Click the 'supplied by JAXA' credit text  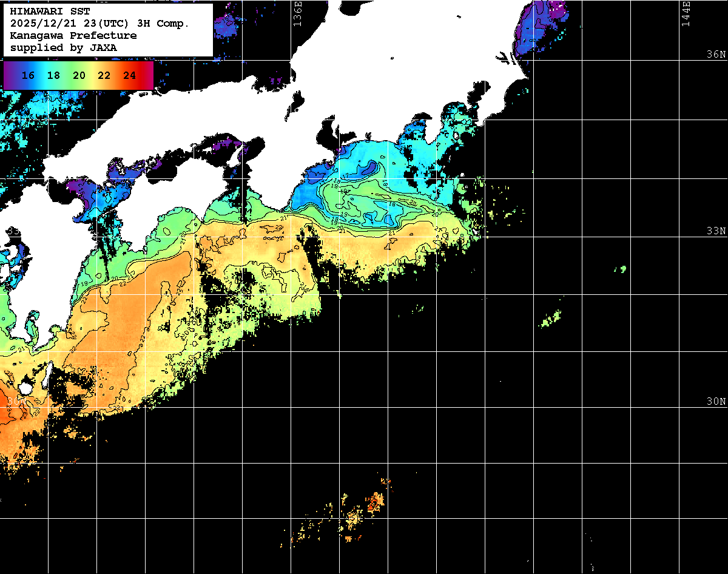click(64, 47)
